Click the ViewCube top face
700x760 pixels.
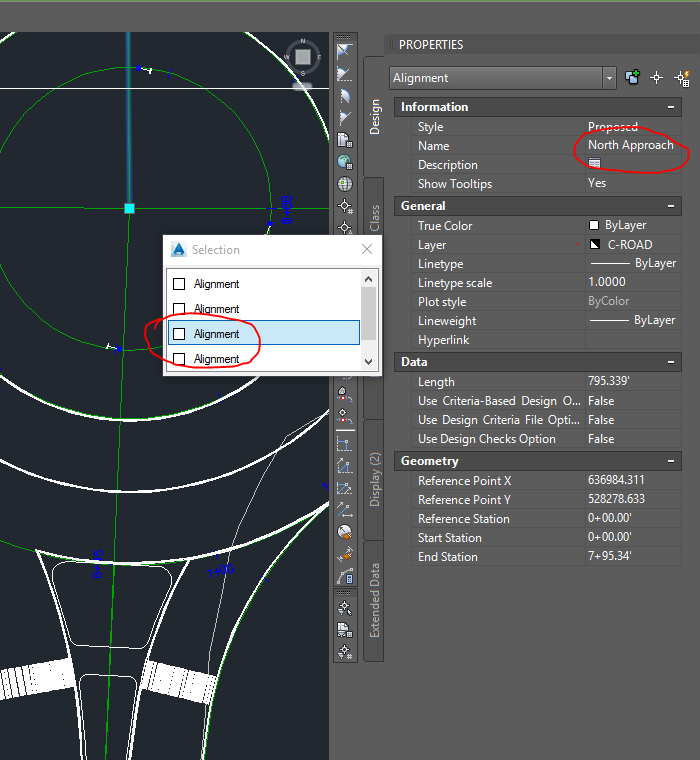point(303,57)
